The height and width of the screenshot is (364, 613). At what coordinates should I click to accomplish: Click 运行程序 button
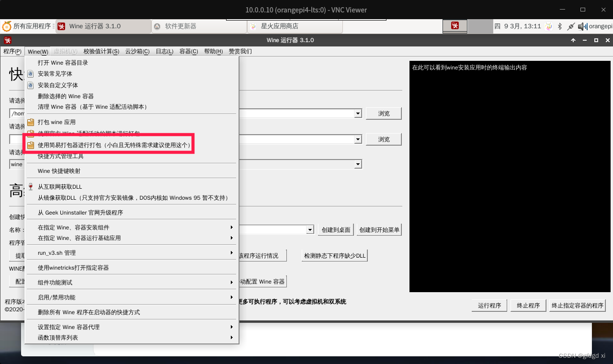489,306
